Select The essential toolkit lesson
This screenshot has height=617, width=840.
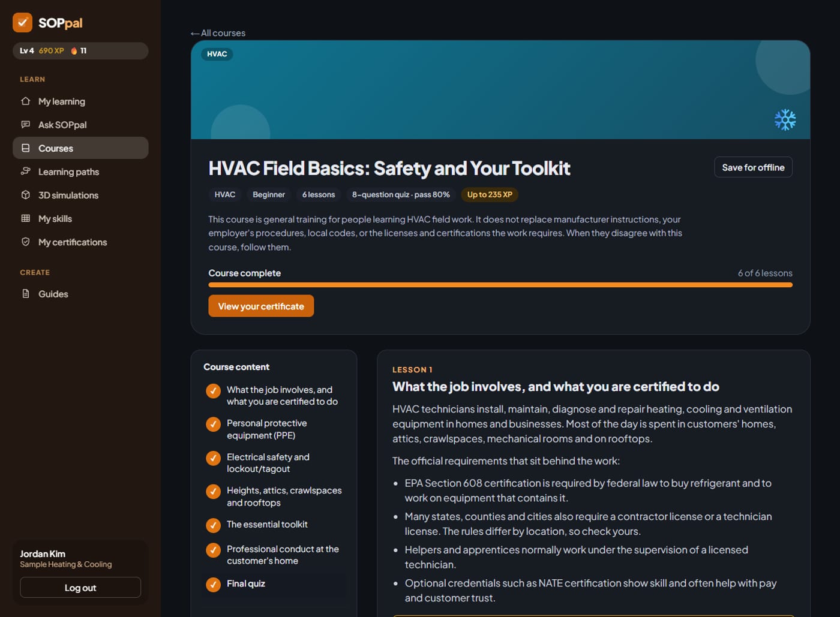(x=275, y=525)
